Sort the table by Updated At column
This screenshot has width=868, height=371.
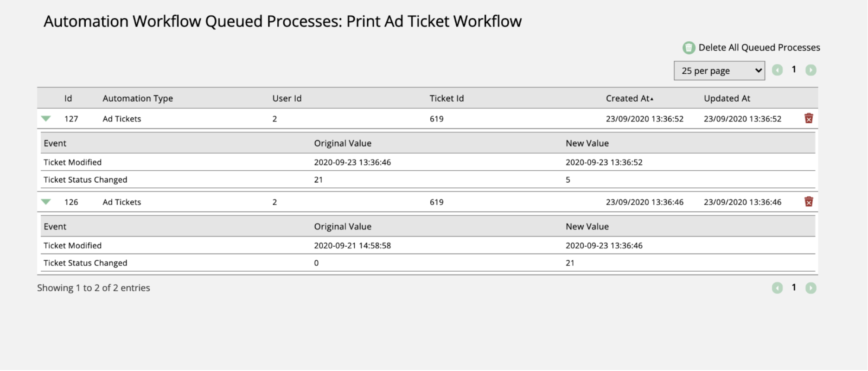727,98
